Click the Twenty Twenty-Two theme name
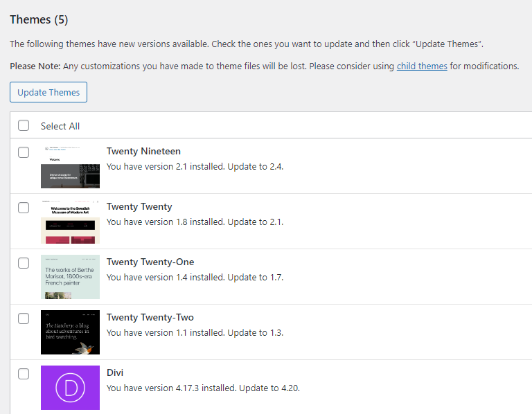532x414 pixels. (x=150, y=317)
